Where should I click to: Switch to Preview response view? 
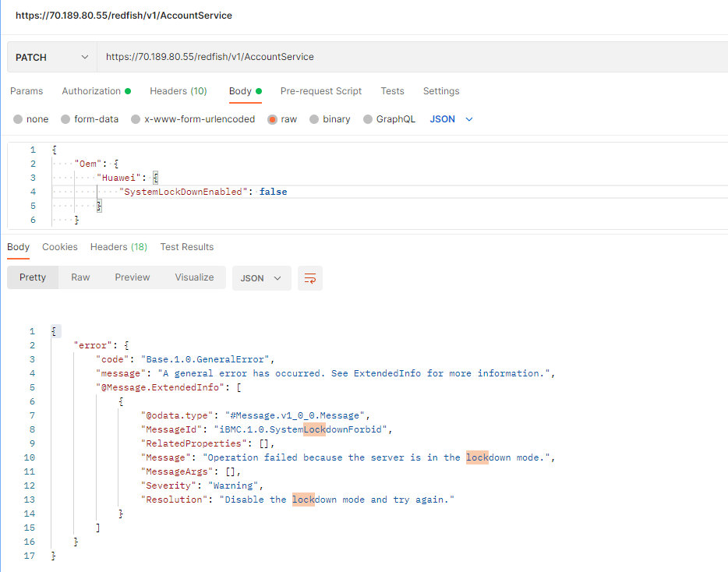pos(133,277)
